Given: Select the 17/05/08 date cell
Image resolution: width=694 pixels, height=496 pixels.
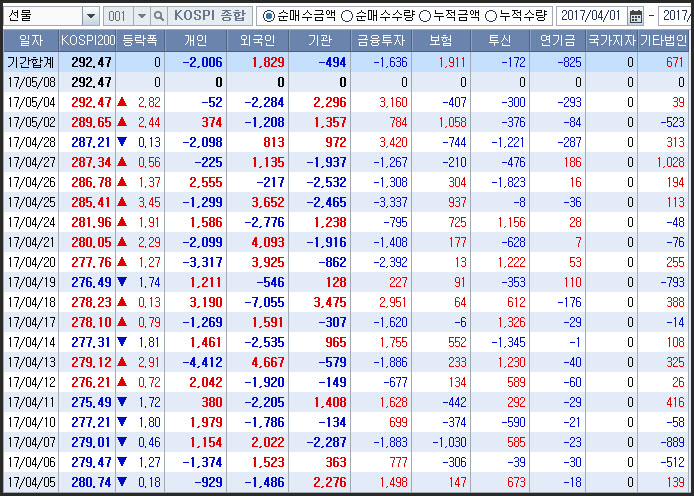Looking at the screenshot, I should tap(31, 82).
